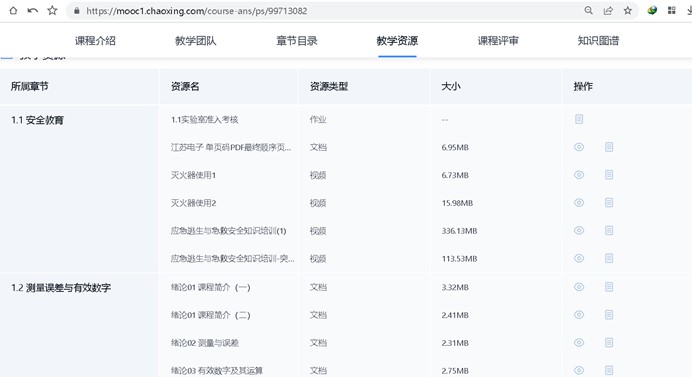Open the 教学团队 tab

(196, 41)
